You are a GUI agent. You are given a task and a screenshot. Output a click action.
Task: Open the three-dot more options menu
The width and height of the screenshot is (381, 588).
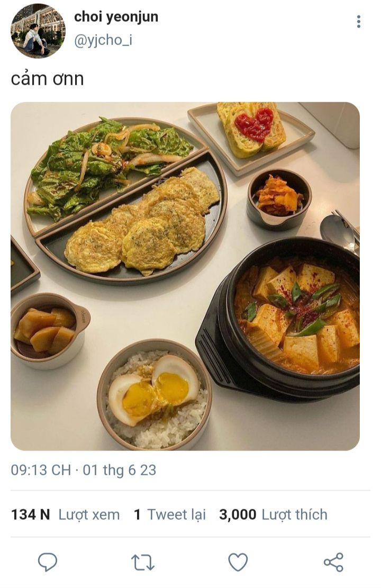point(359,22)
